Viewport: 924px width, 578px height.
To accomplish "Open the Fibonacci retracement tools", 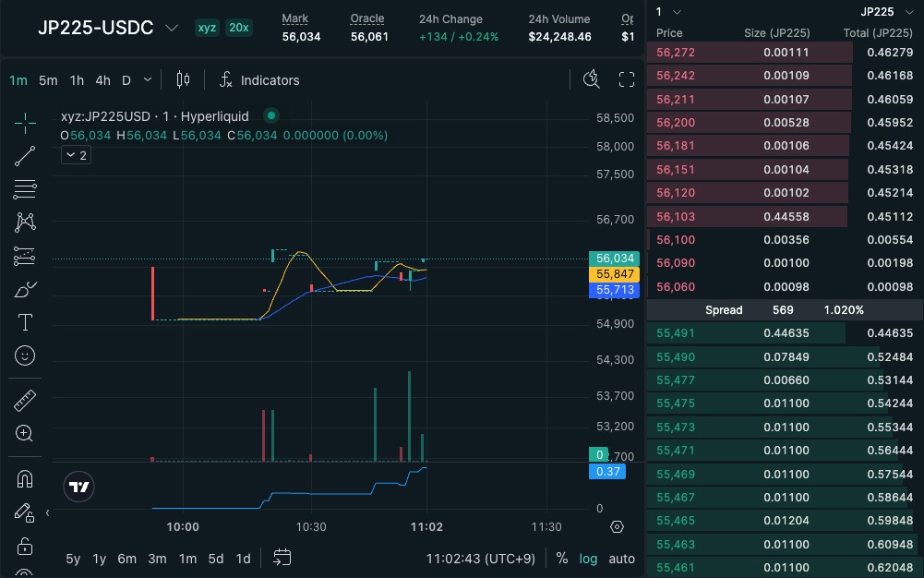I will (x=25, y=189).
